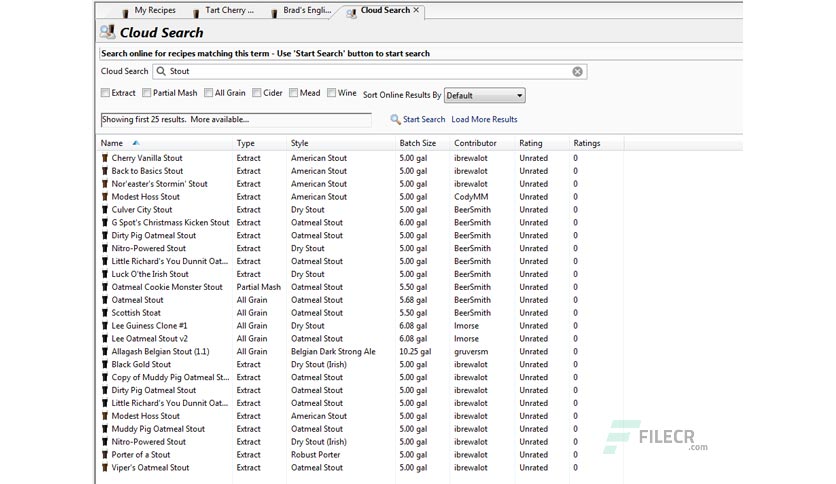The image size is (836, 484).
Task: Click the magnifier icon in the search field
Action: pyautogui.click(x=161, y=71)
